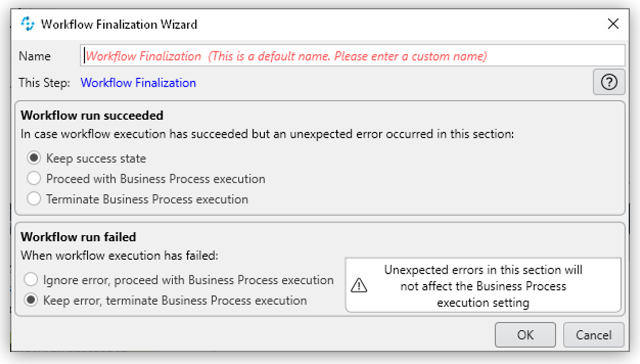Select the Keep success state option
Viewport: 640px width, 364px height.
34,157
